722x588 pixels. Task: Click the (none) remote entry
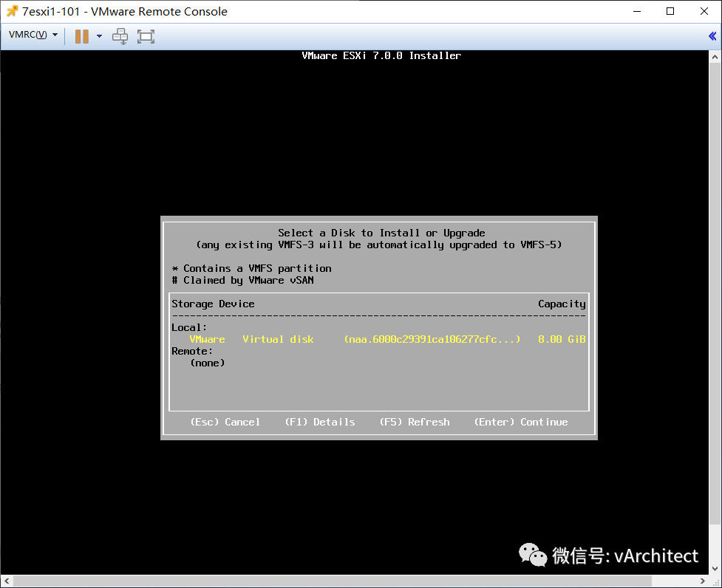pyautogui.click(x=208, y=363)
